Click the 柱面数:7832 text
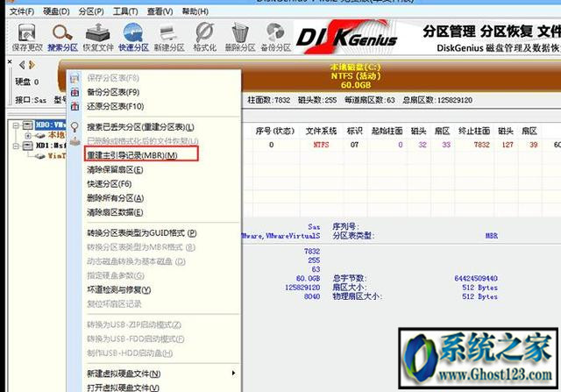Viewport: 561px width, 392px height. click(269, 100)
